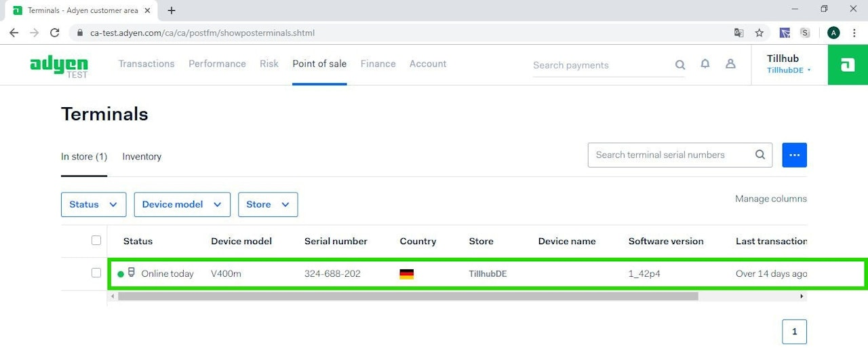Open Chrome menu three dots

[854, 33]
